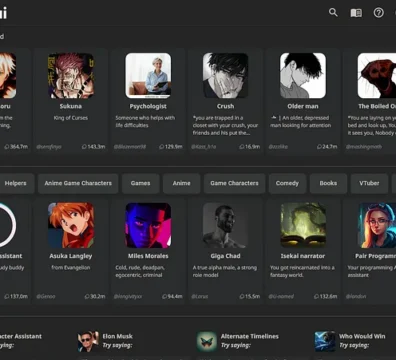
Task: Open the Pair Programmer avatar
Action: pyautogui.click(x=377, y=225)
